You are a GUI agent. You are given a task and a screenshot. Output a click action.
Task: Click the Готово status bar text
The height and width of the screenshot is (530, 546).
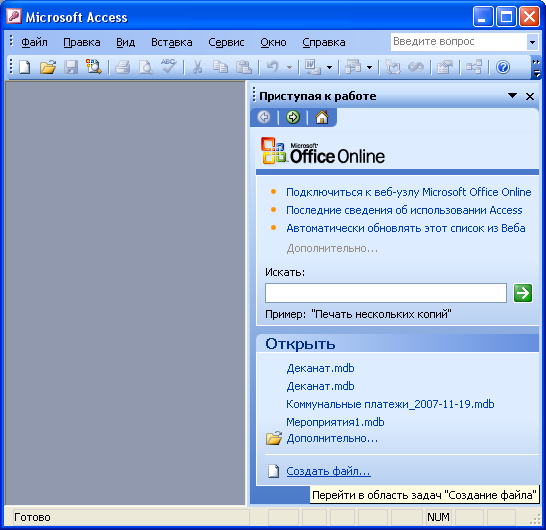tap(32, 517)
